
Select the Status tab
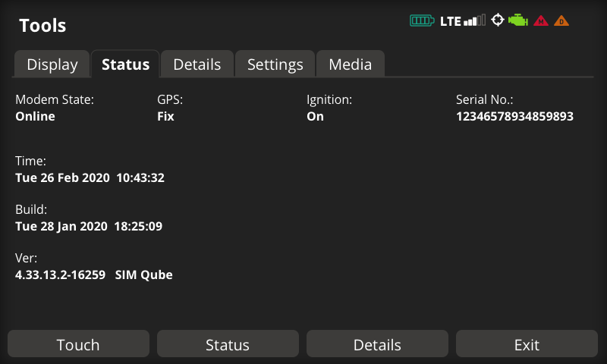pyautogui.click(x=125, y=64)
